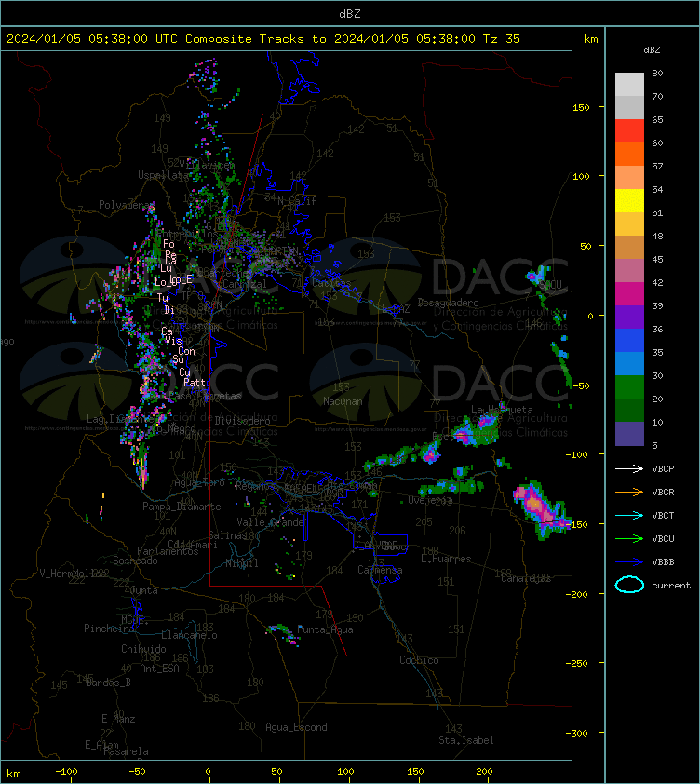Click the cyan VBCT arrow in the legend
Viewport: 700px width, 784px height.
(x=629, y=515)
